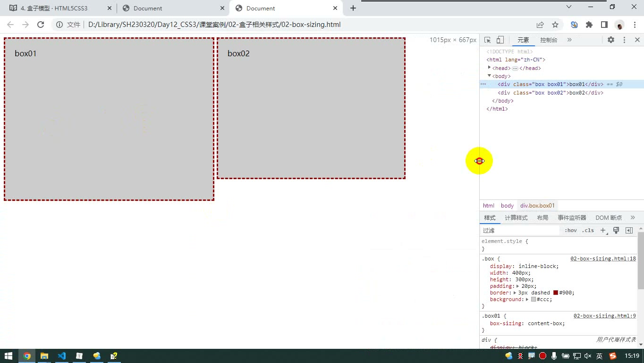Click the share page icon in address bar

coord(540,25)
